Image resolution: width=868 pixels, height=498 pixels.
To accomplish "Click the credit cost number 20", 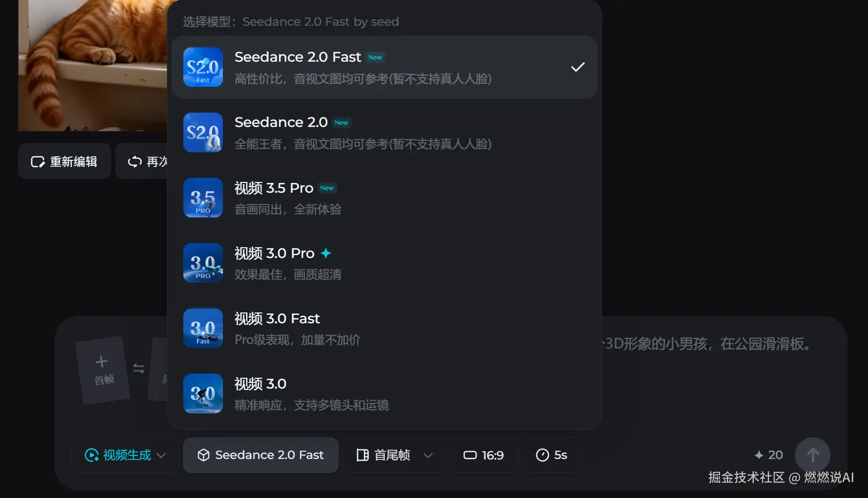I will [x=776, y=455].
